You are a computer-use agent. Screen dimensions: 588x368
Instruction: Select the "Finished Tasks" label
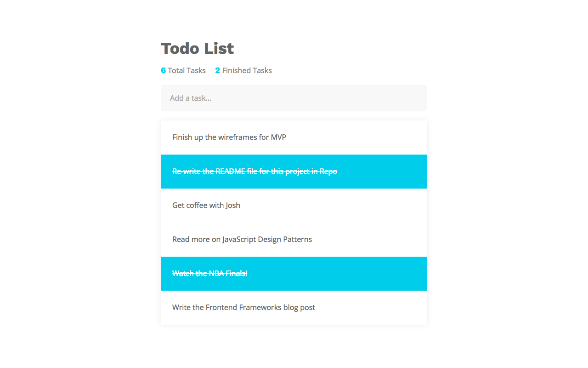point(247,70)
